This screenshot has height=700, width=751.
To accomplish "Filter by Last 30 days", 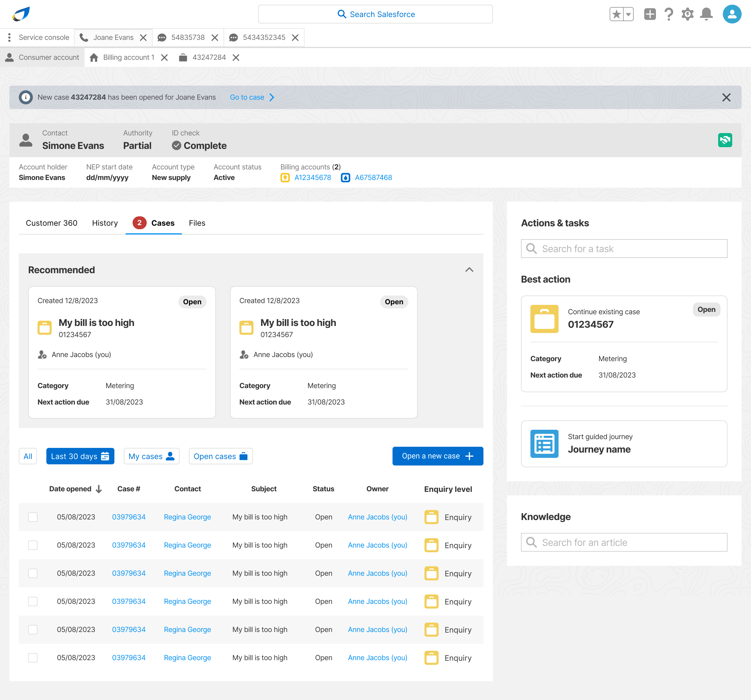I will click(x=80, y=456).
